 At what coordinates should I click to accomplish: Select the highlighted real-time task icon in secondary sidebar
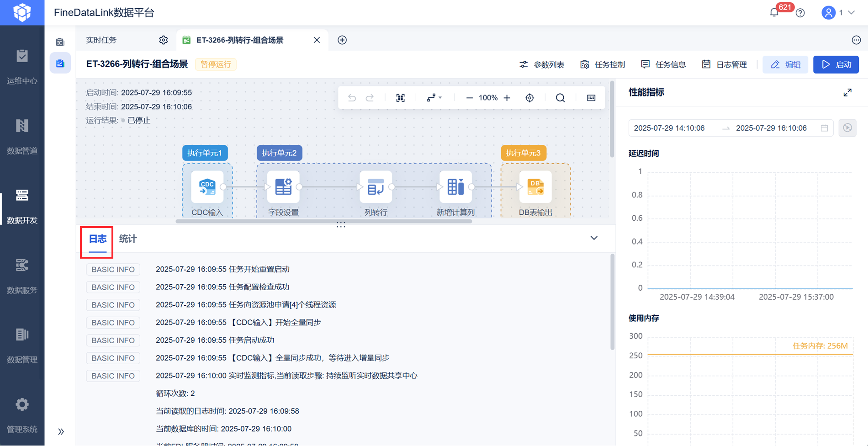click(60, 63)
